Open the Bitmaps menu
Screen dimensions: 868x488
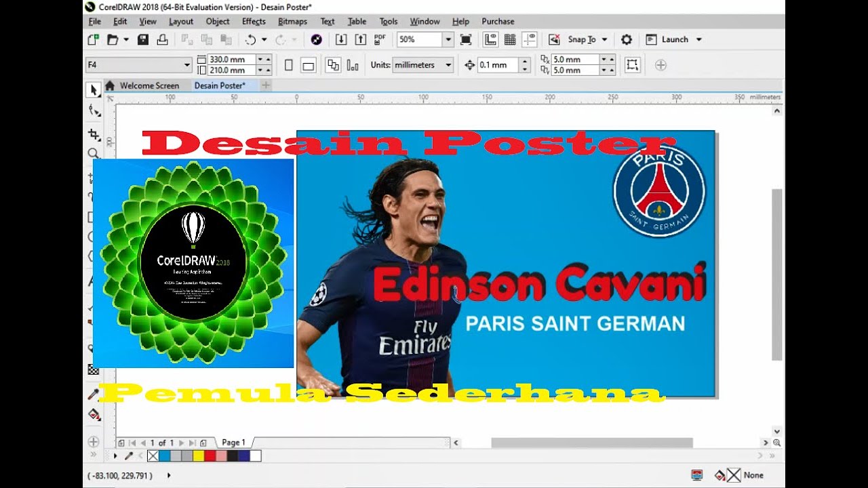292,22
